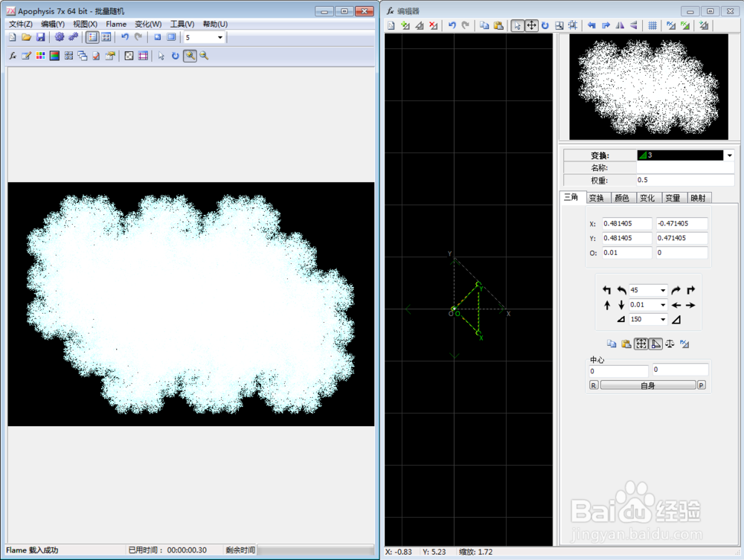Toggle the grid display in the editor
This screenshot has width=744, height=560.
[650, 25]
